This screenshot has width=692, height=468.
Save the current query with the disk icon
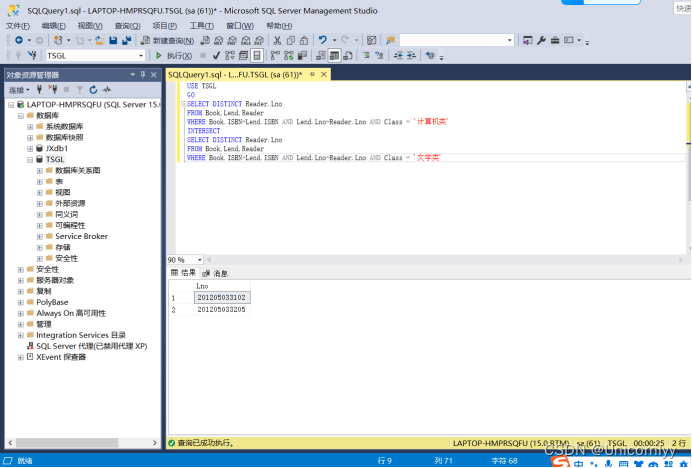click(x=113, y=41)
